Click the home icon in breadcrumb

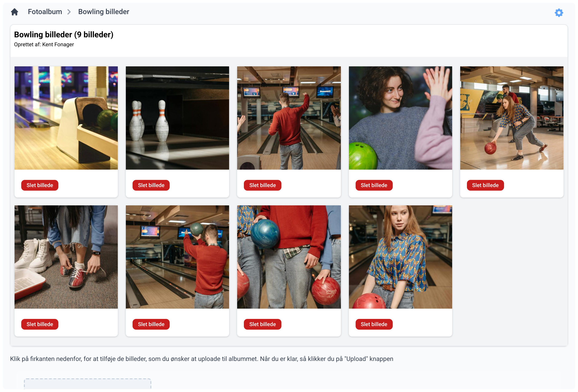(x=15, y=12)
